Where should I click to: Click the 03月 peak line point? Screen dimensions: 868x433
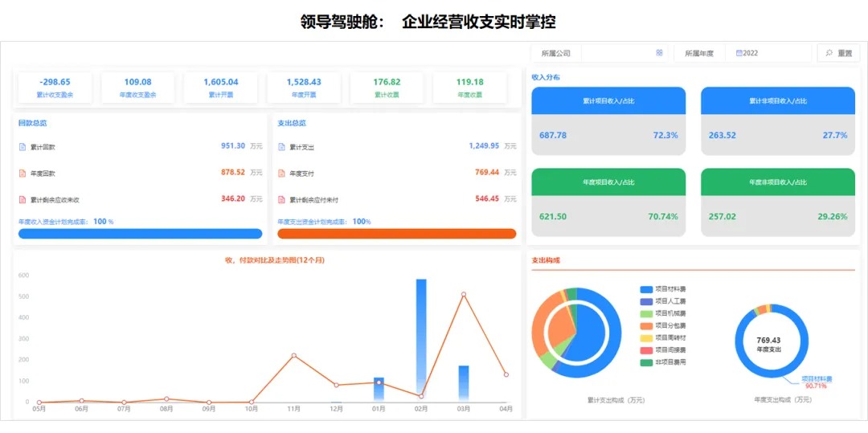click(x=464, y=294)
